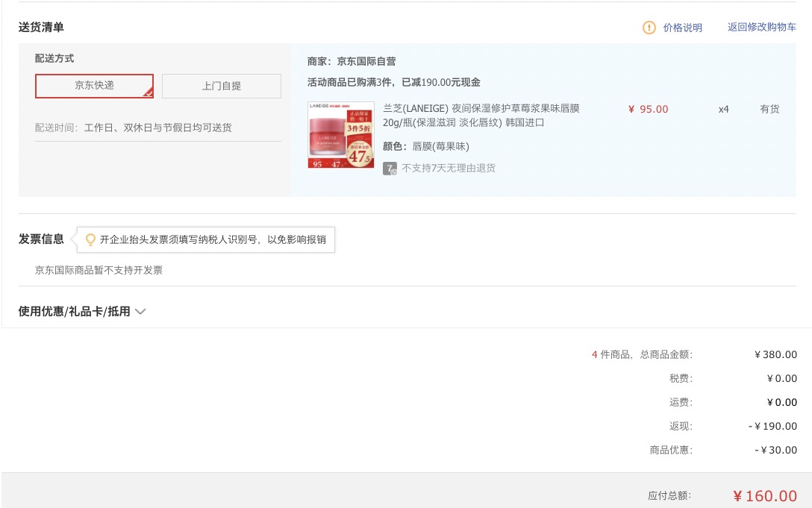Click total goods amount ¥380.00
Viewport: 812px width, 508px height.
775,355
